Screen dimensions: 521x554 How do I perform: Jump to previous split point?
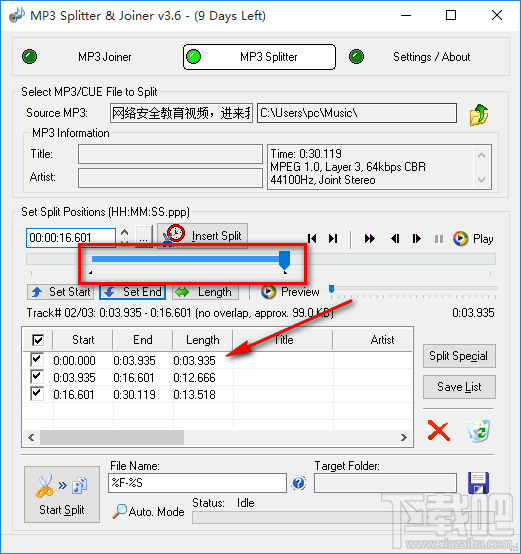point(312,239)
